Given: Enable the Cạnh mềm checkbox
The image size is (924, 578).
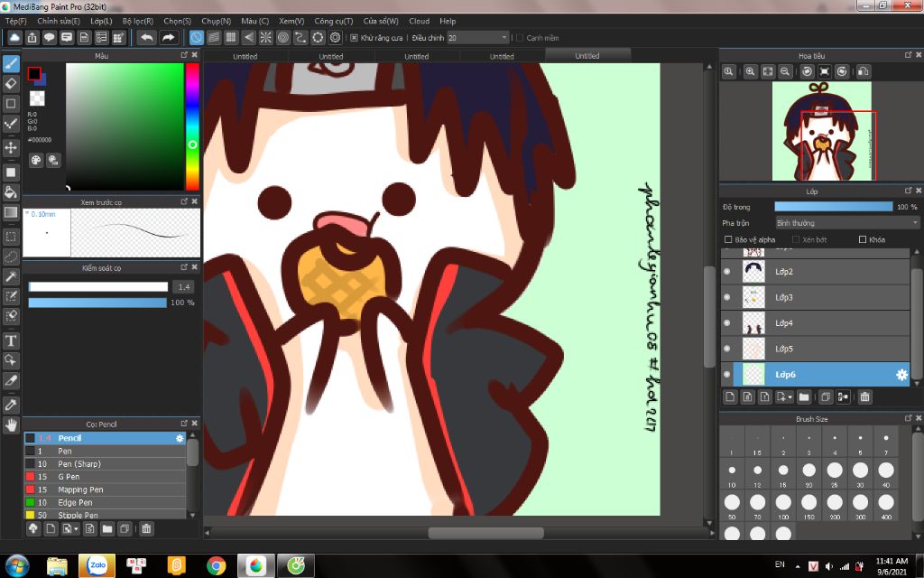Looking at the screenshot, I should coord(520,38).
